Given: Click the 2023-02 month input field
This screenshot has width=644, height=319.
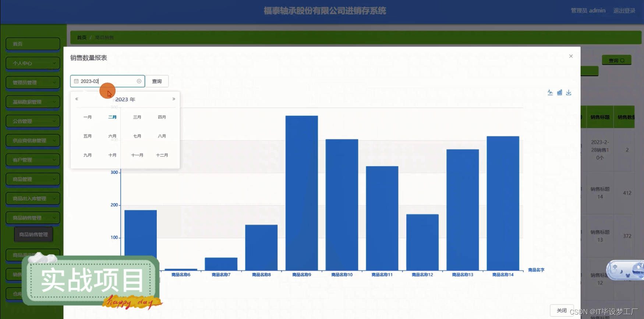Looking at the screenshot, I should [x=107, y=81].
